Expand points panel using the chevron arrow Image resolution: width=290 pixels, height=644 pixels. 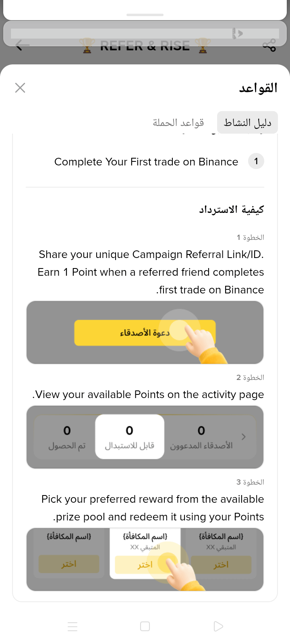click(x=243, y=437)
